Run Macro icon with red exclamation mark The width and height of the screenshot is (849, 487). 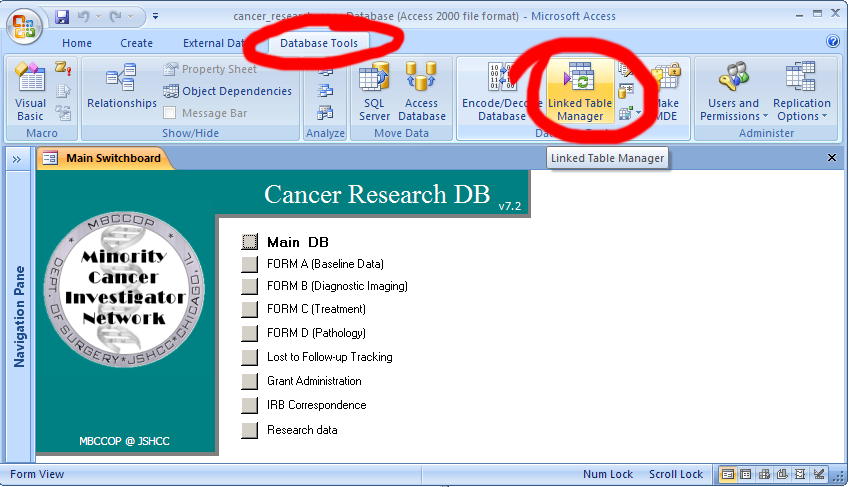coord(63,69)
